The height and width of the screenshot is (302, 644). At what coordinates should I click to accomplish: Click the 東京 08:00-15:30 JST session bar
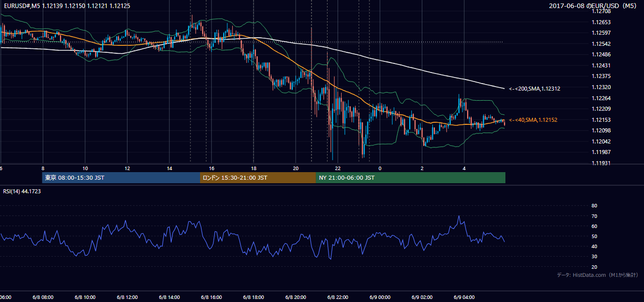click(121, 178)
